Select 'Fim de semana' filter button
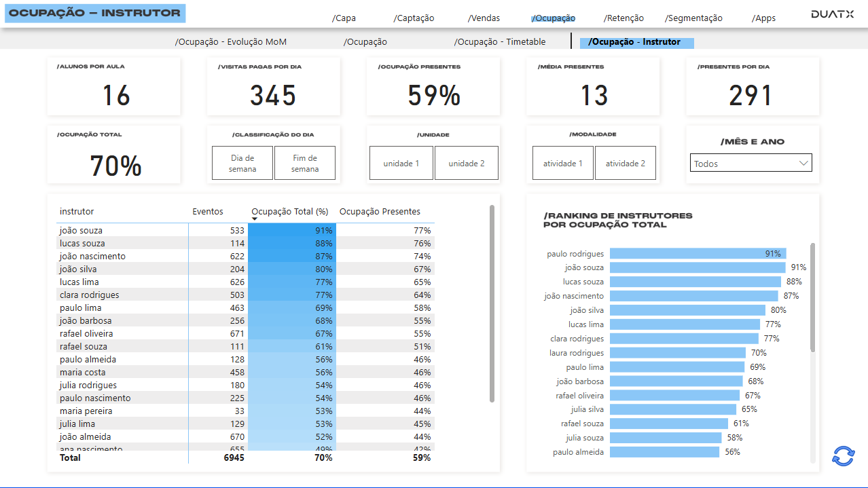The image size is (868, 488). tap(304, 163)
